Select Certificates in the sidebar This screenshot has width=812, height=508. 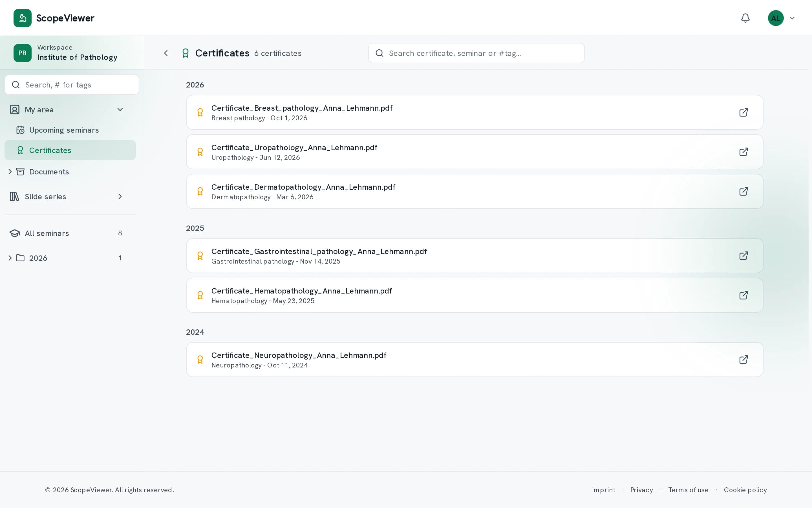click(70, 150)
